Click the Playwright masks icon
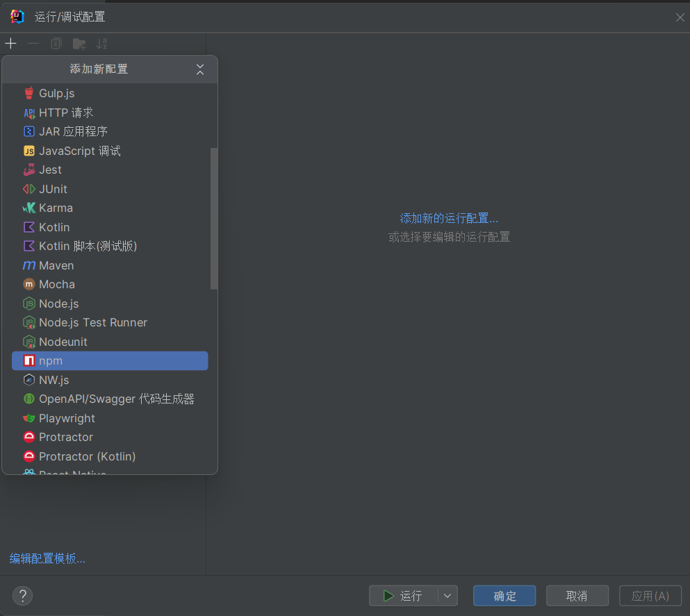690x616 pixels. [x=29, y=418]
